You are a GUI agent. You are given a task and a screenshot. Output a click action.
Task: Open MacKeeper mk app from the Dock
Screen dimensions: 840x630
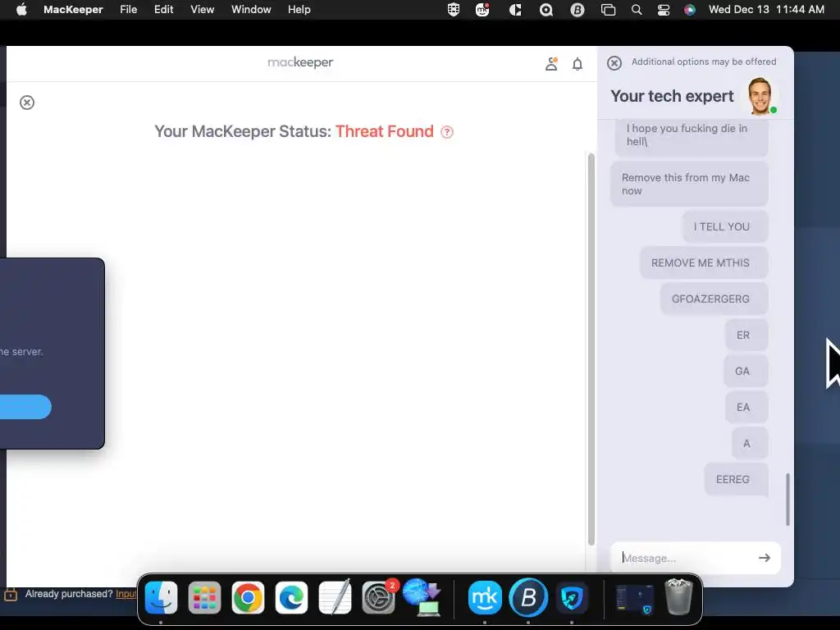(485, 597)
